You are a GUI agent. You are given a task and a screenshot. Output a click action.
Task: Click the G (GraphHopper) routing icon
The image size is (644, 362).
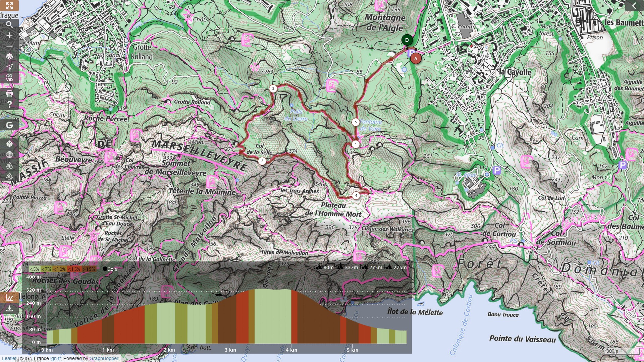pyautogui.click(x=9, y=125)
